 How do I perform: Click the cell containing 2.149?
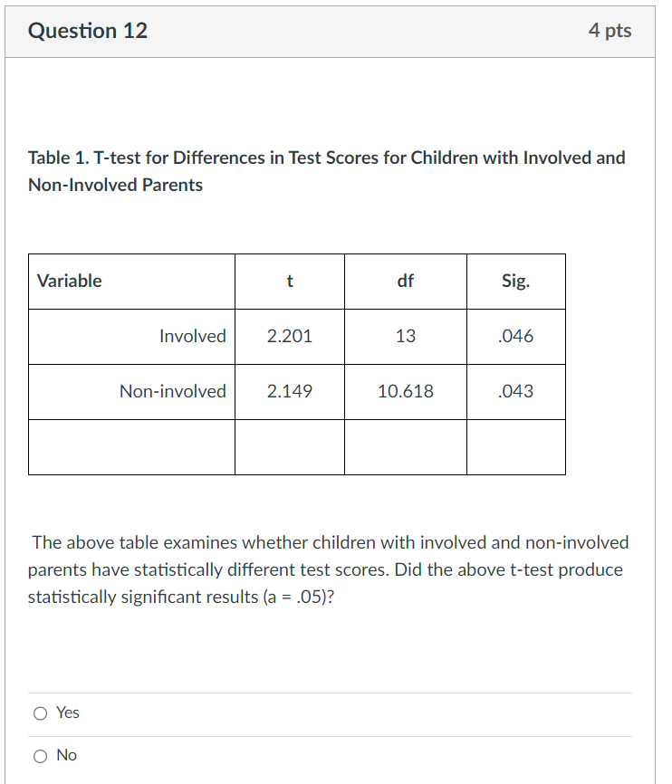point(289,391)
